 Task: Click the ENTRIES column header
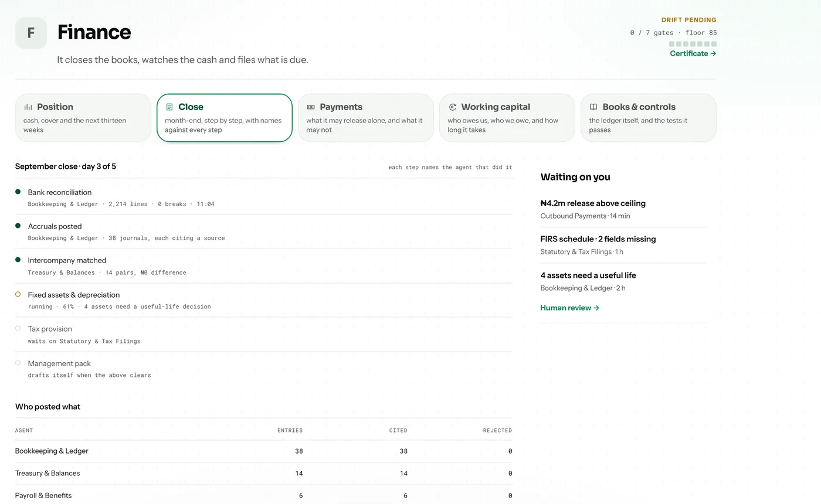290,430
